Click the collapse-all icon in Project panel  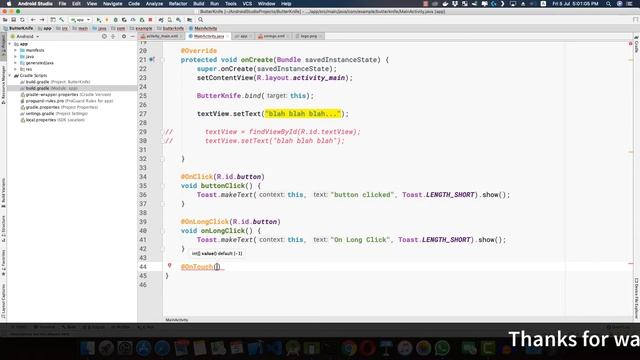click(113, 36)
